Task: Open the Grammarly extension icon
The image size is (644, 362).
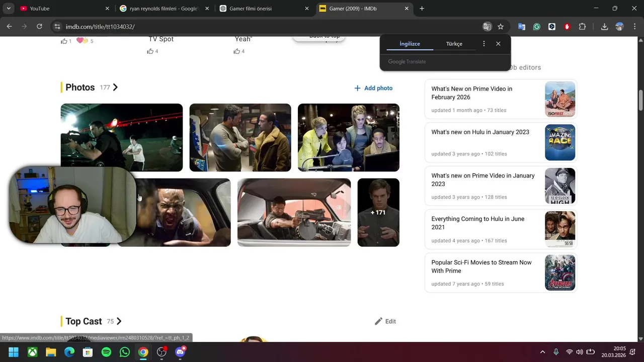Action: 537,27
